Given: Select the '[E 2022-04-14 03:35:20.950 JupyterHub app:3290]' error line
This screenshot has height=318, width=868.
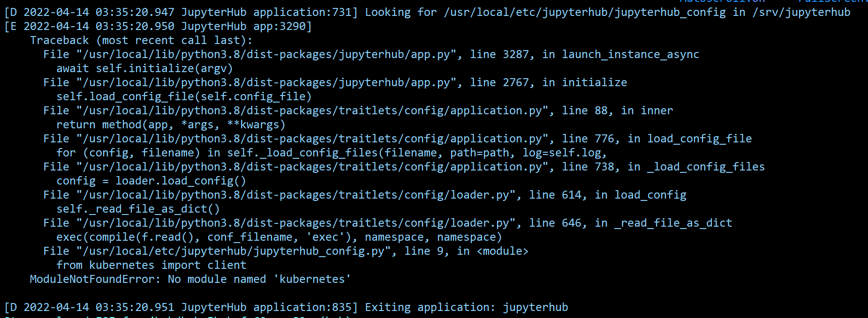Looking at the screenshot, I should click(158, 26).
